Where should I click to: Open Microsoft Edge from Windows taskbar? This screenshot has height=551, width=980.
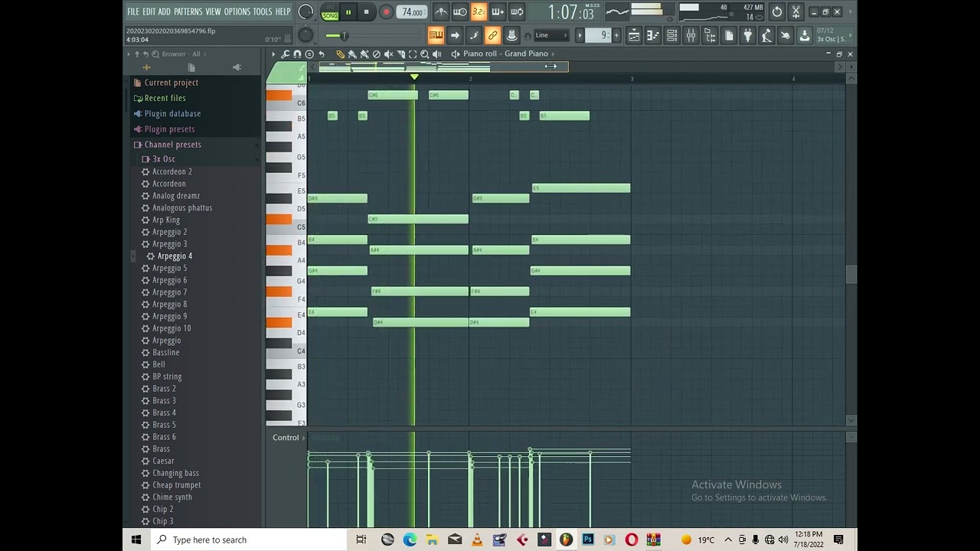410,540
